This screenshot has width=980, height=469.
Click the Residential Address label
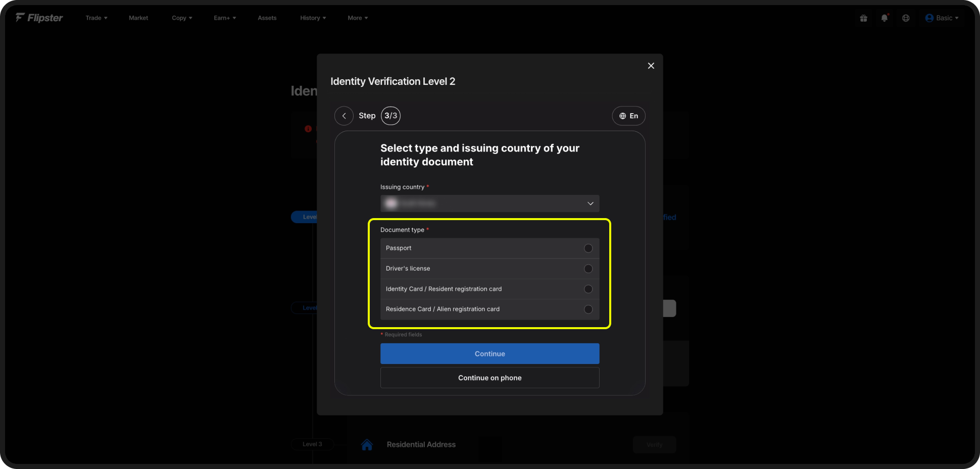click(x=421, y=445)
